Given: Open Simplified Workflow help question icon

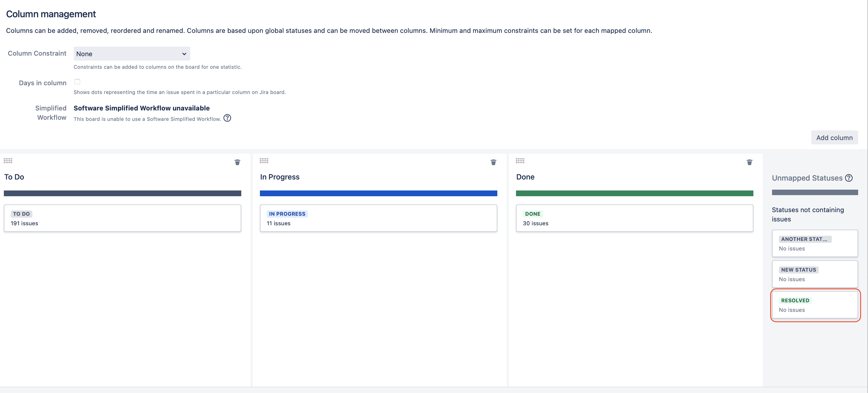Looking at the screenshot, I should point(228,118).
